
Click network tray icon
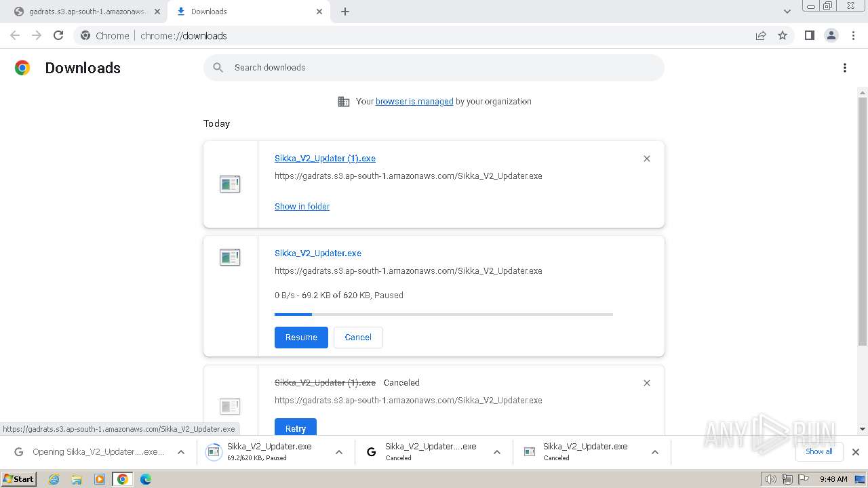pyautogui.click(x=787, y=479)
